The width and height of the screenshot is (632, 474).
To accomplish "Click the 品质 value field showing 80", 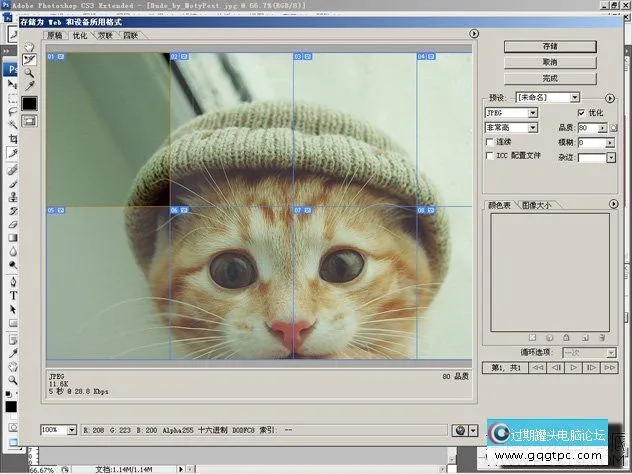I will pyautogui.click(x=588, y=128).
